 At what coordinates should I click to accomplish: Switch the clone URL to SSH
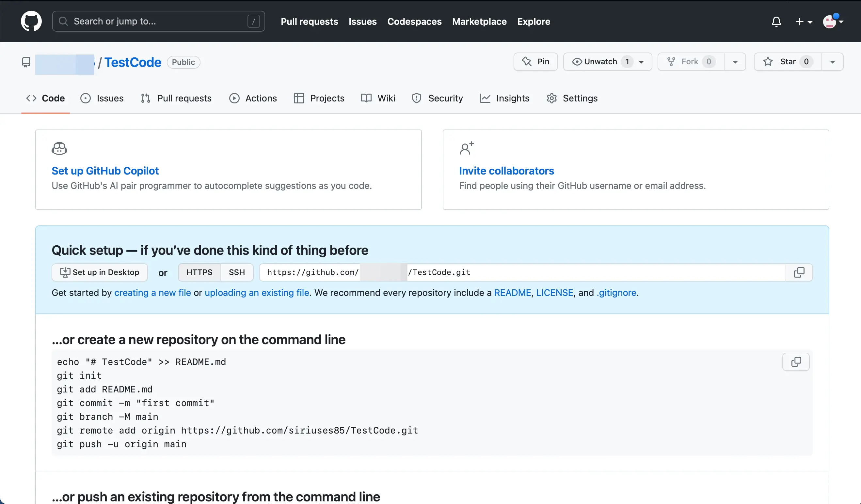click(237, 272)
